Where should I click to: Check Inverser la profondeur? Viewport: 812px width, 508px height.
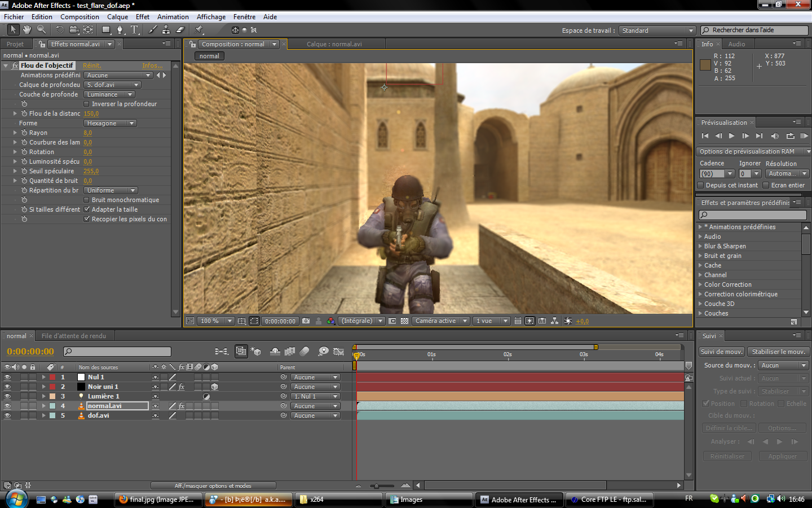point(86,104)
